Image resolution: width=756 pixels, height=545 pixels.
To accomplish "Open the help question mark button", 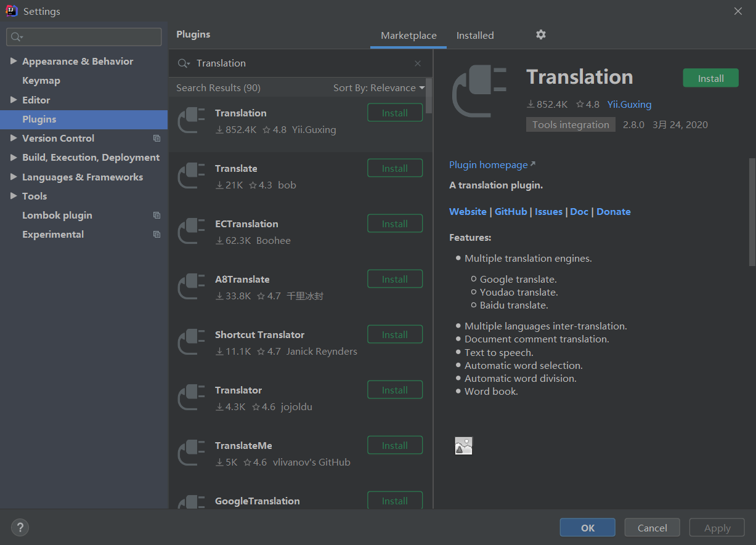I will click(x=20, y=528).
